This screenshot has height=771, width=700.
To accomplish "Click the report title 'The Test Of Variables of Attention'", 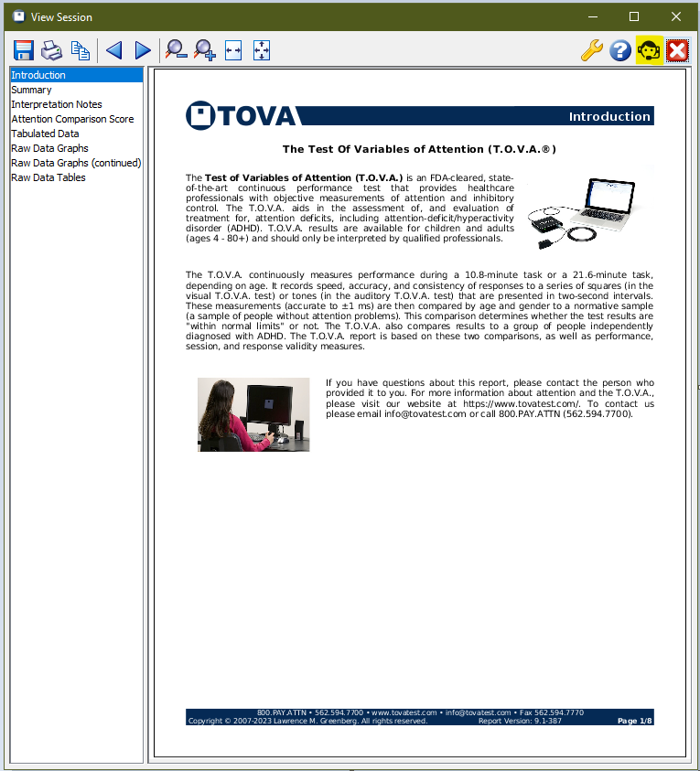I will point(419,149).
